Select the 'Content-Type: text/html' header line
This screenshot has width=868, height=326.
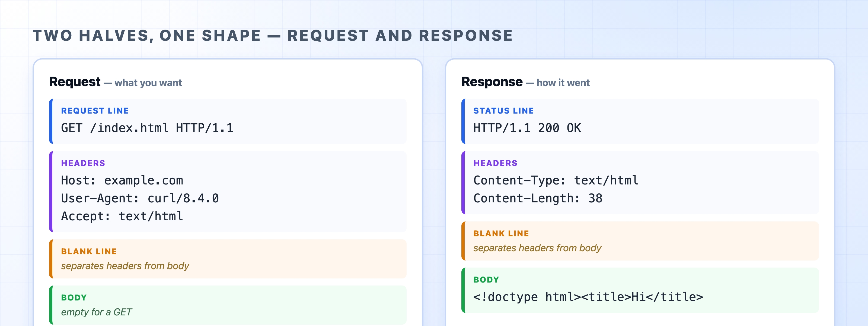[x=556, y=181]
